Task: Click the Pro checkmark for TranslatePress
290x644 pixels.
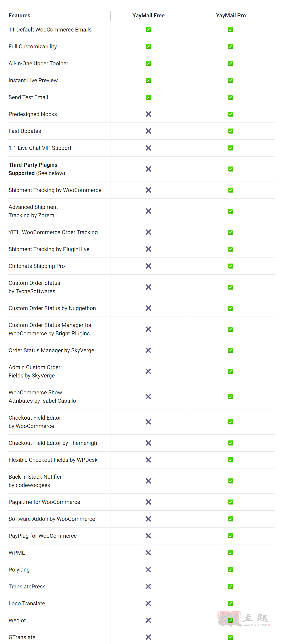Action: (x=231, y=587)
